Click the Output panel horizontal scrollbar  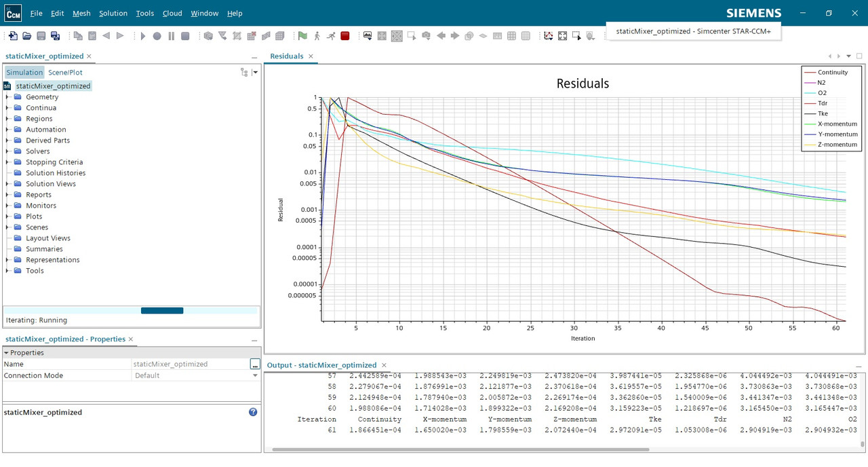(461, 449)
